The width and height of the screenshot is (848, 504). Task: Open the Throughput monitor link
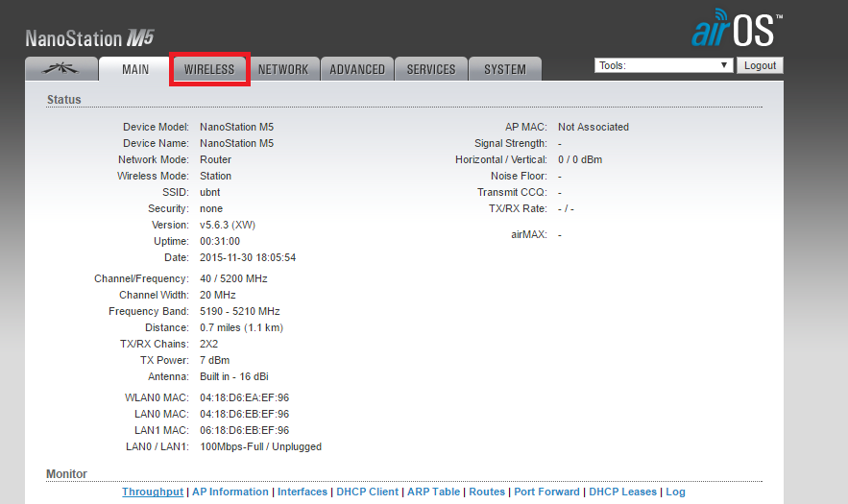tap(153, 492)
